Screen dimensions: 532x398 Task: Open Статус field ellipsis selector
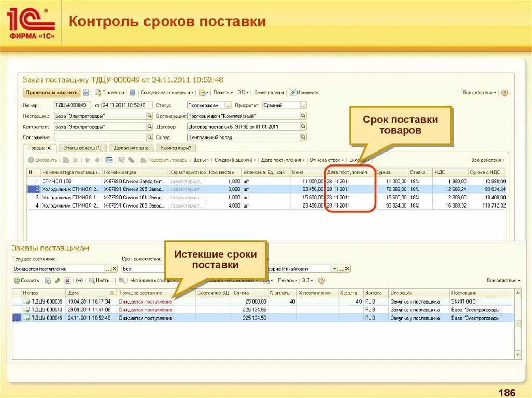click(x=228, y=105)
